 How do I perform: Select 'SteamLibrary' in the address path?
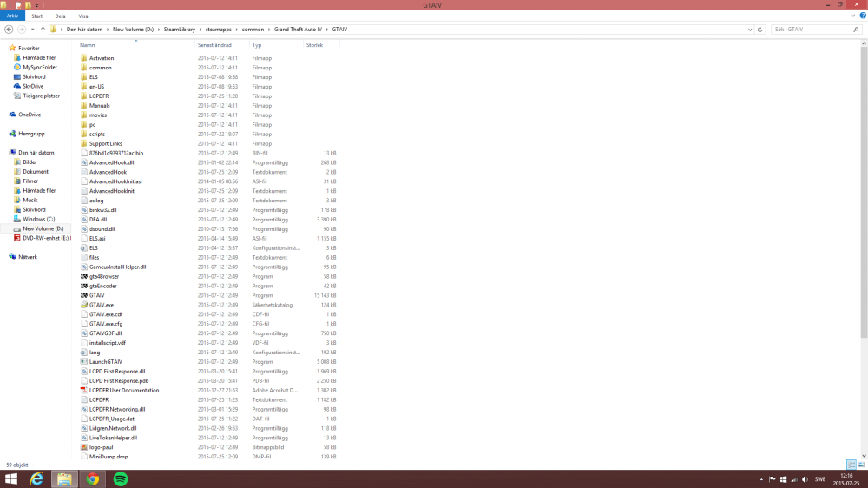tap(180, 30)
